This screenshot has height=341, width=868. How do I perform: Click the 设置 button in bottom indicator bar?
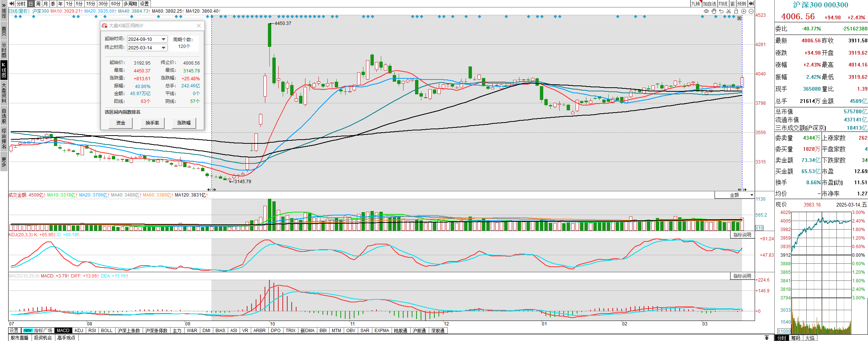[14, 331]
